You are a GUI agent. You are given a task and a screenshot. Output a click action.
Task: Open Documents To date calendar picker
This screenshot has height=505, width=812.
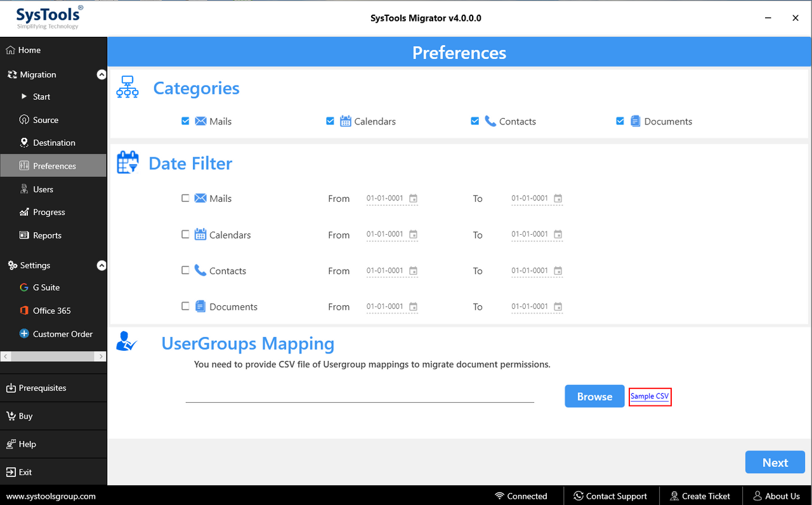coord(558,306)
